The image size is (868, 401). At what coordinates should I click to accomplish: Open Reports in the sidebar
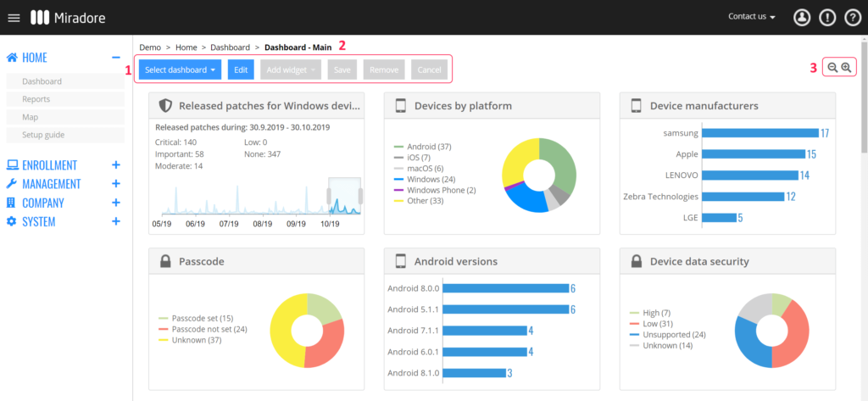pyautogui.click(x=36, y=99)
